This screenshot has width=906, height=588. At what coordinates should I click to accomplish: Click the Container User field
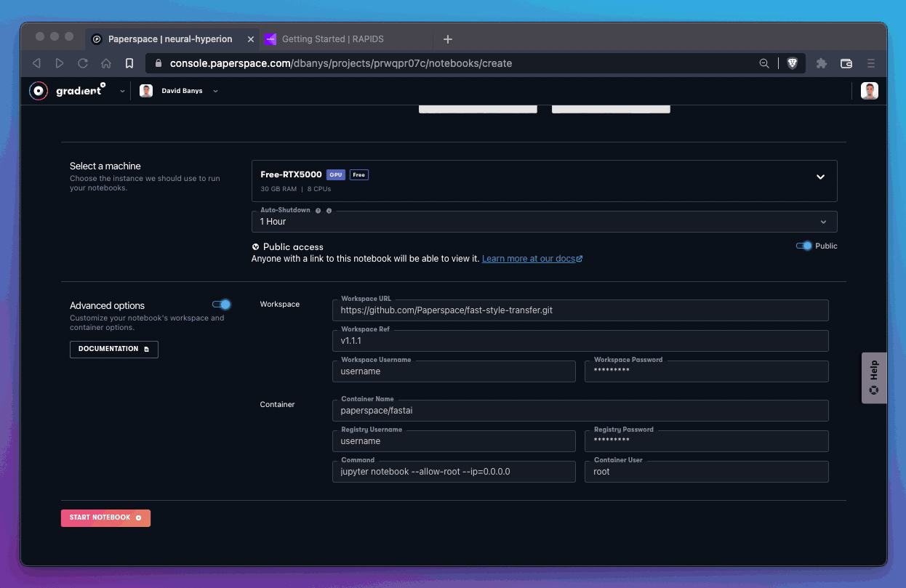click(707, 471)
